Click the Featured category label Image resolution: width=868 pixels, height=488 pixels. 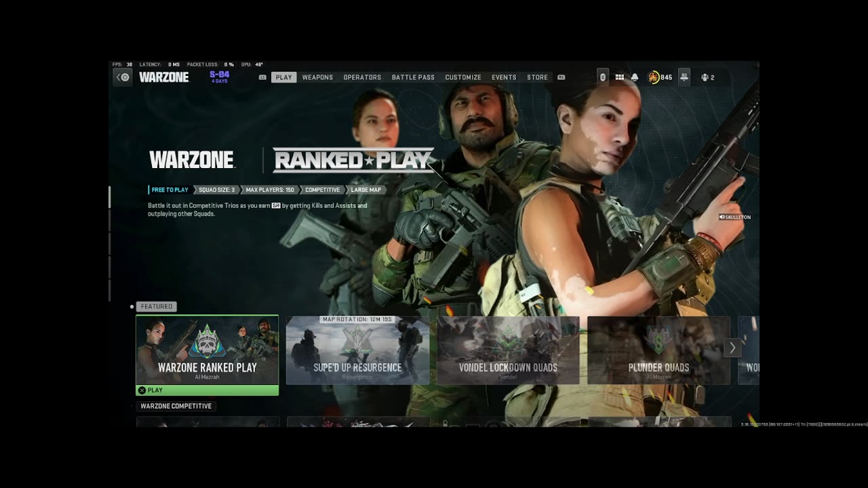[157, 306]
